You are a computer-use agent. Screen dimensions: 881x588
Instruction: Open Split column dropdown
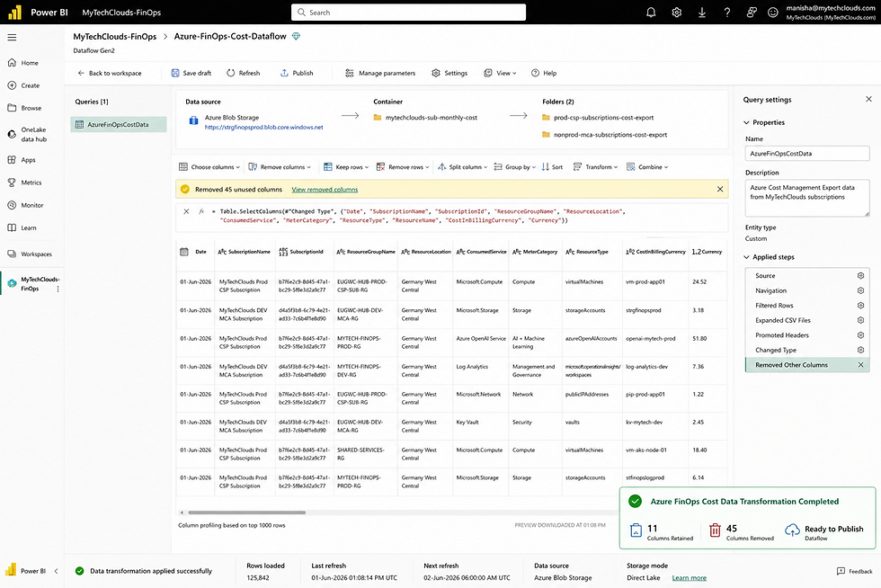click(x=462, y=167)
